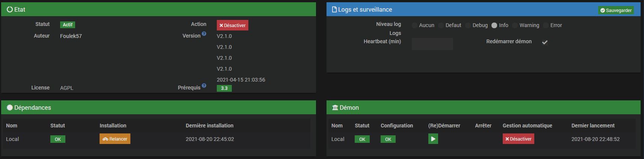Click the green Actif status badge
The height and width of the screenshot is (159, 644).
pos(68,25)
